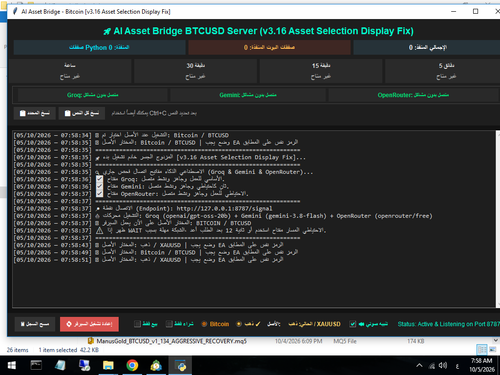Click the AI Asset Bridge BTCUSD Server heading
The height and width of the screenshot is (375, 500).
pyautogui.click(x=263, y=31)
